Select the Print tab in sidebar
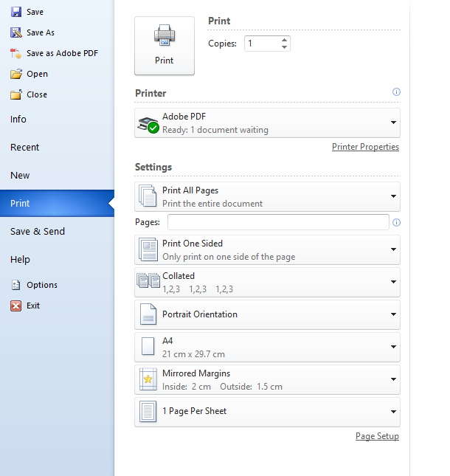Image resolution: width=450 pixels, height=476 pixels. click(57, 203)
